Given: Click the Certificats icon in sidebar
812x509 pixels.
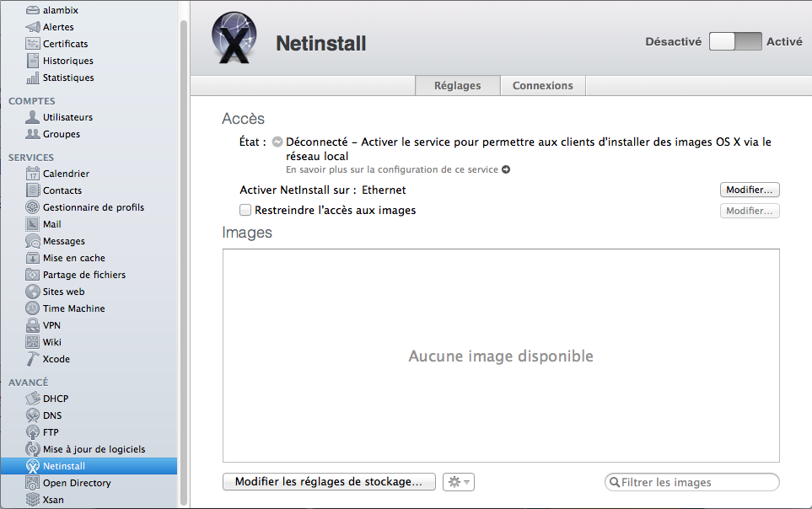Looking at the screenshot, I should (x=33, y=44).
